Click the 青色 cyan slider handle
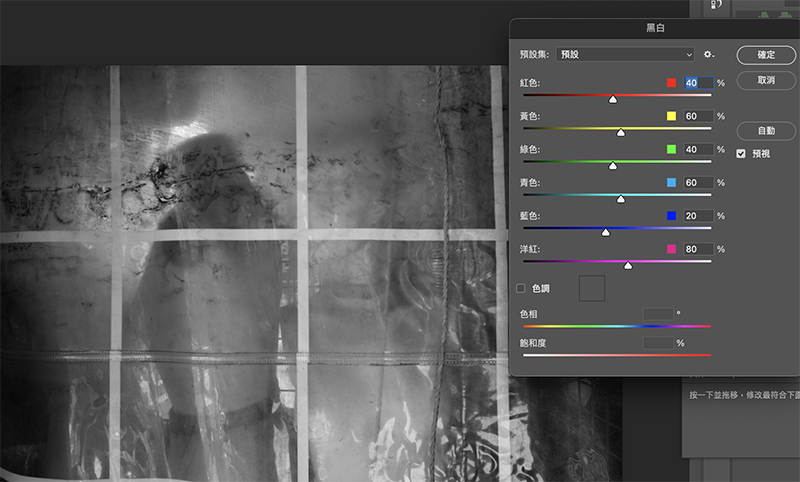Viewport: 800px width, 482px height. tap(620, 199)
